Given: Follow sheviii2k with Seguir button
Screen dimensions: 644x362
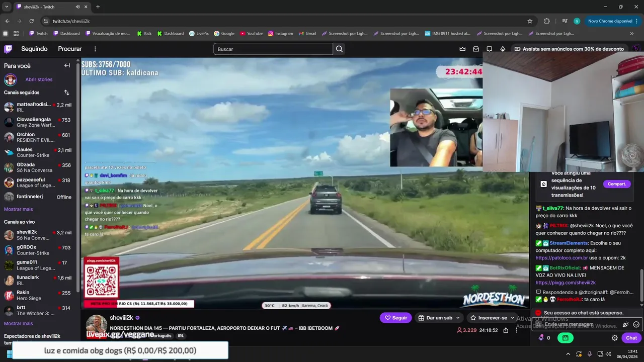Looking at the screenshot, I should [x=395, y=318].
